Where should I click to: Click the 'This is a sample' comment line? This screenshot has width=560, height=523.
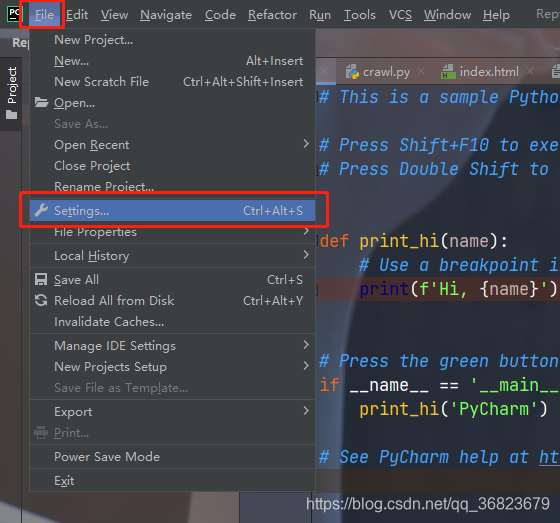tap(439, 97)
